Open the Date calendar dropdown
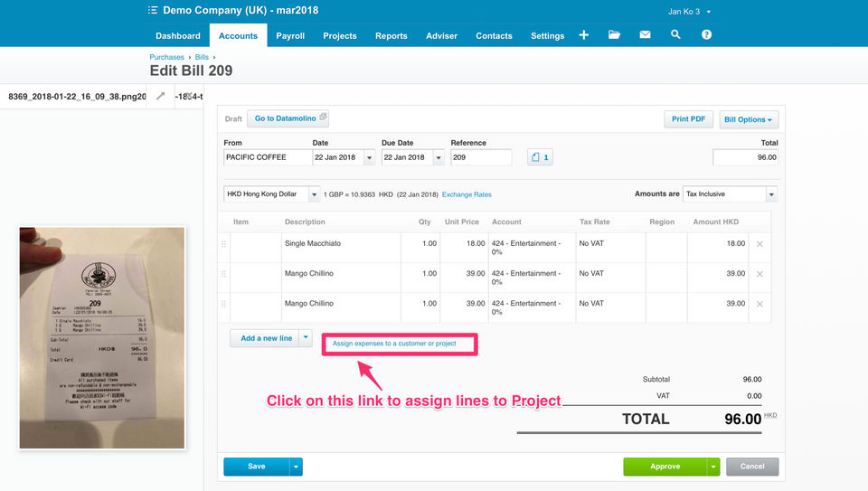This screenshot has width=868, height=491. [x=369, y=157]
